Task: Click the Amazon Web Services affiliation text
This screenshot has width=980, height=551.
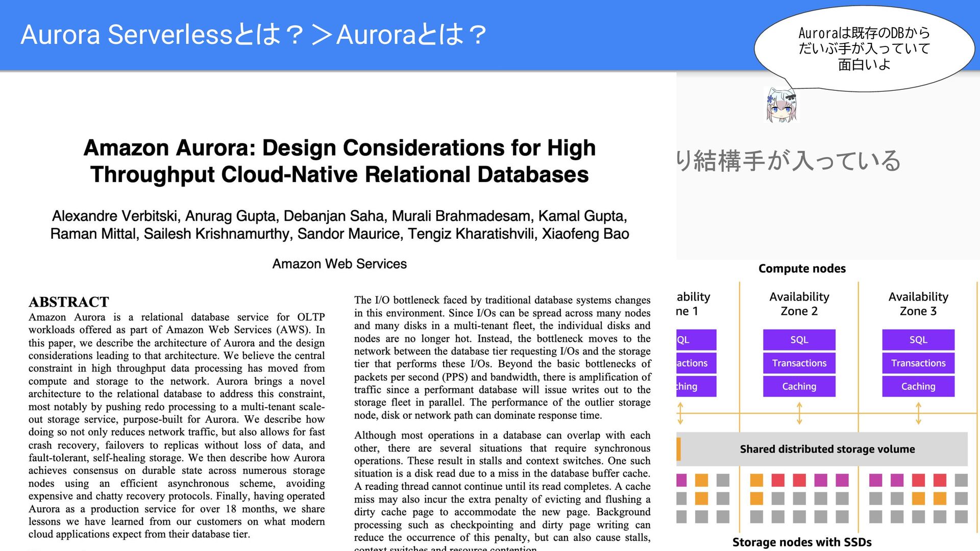Action: pos(339,264)
